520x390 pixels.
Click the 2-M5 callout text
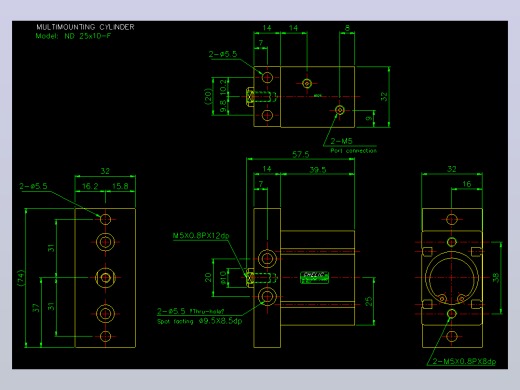341,141
